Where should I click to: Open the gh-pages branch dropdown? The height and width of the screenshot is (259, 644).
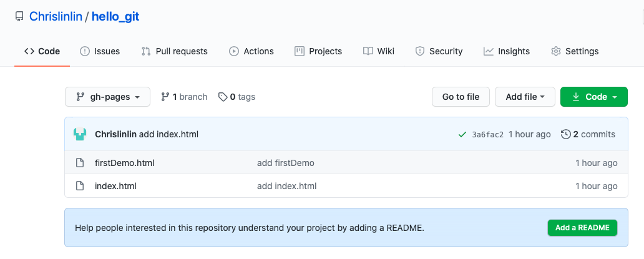coord(107,97)
